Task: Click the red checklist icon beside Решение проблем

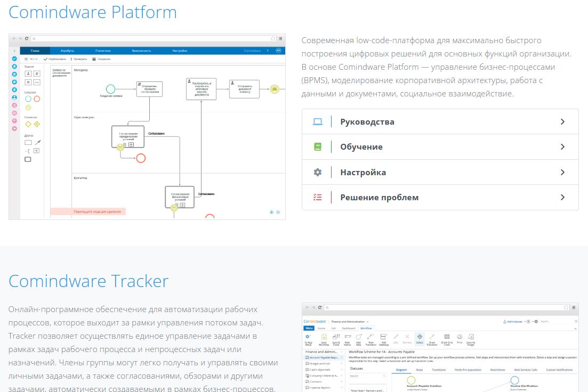Action: point(318,197)
